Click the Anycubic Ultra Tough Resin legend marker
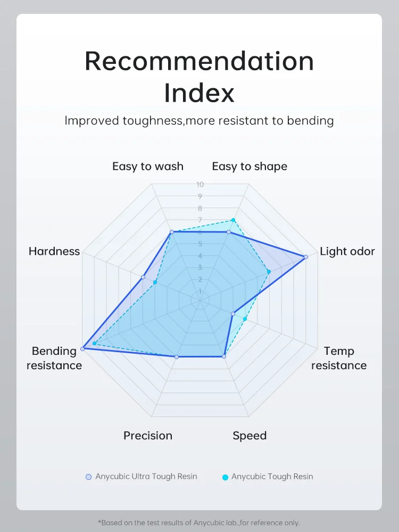399x532 pixels. 88,477
